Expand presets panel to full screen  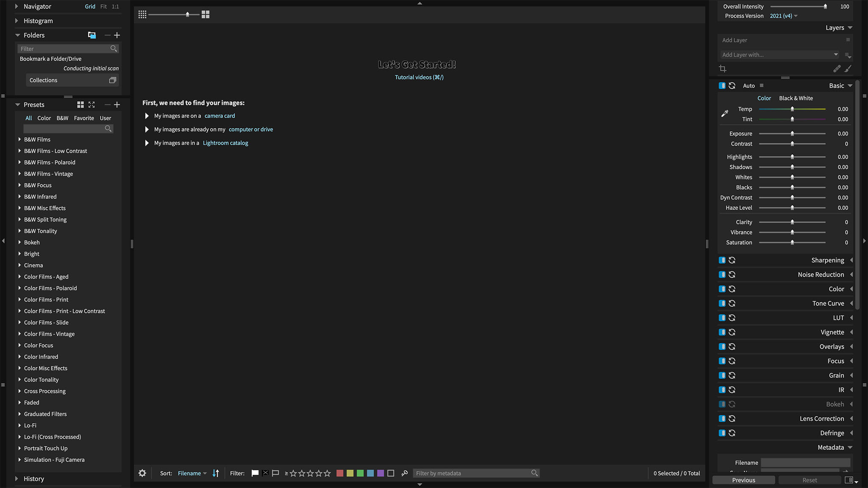pyautogui.click(x=92, y=105)
